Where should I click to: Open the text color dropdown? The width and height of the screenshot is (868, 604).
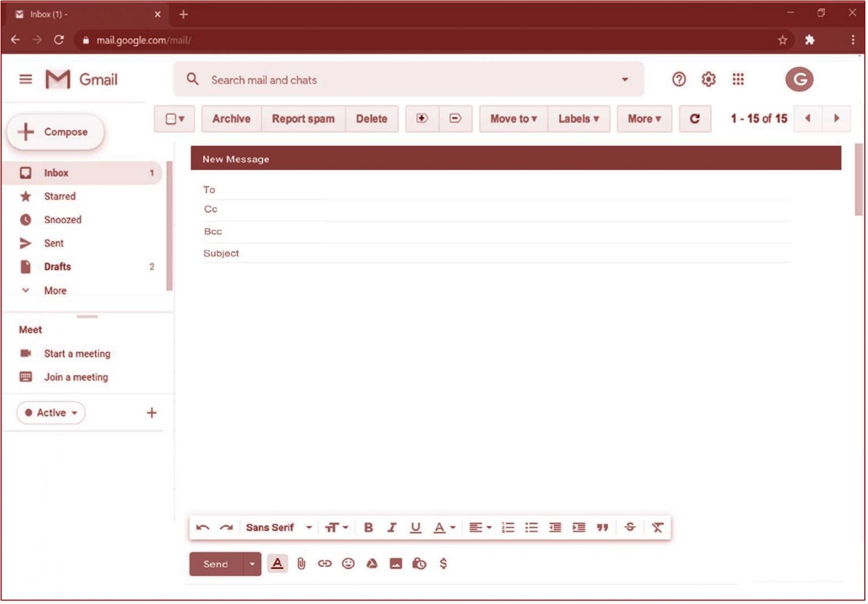click(x=444, y=527)
